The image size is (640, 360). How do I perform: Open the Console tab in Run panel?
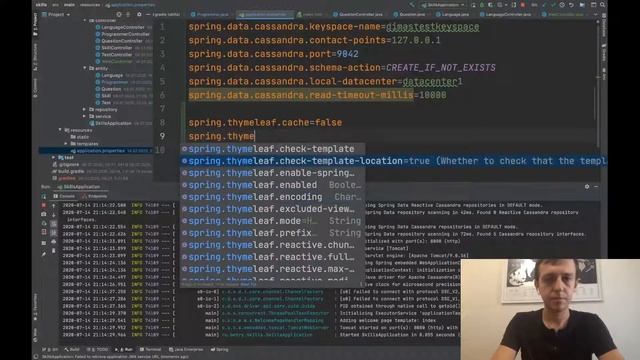click(x=64, y=196)
